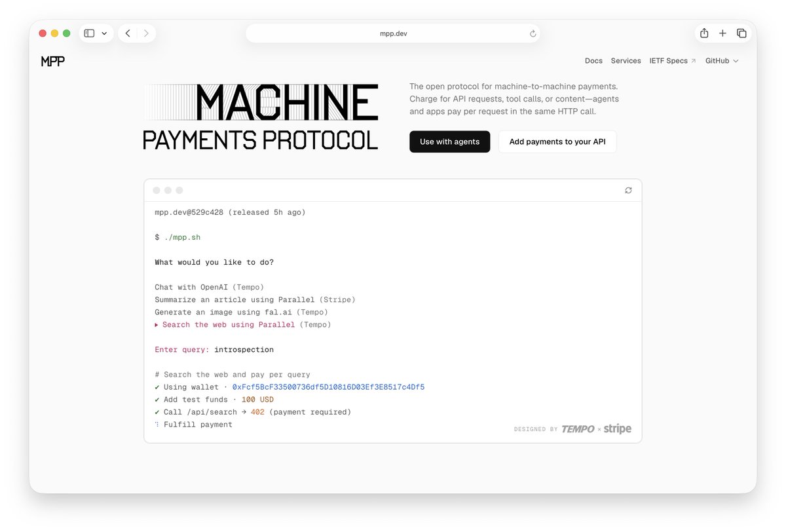Open a new tab with plus icon
The image size is (786, 532).
tap(722, 33)
